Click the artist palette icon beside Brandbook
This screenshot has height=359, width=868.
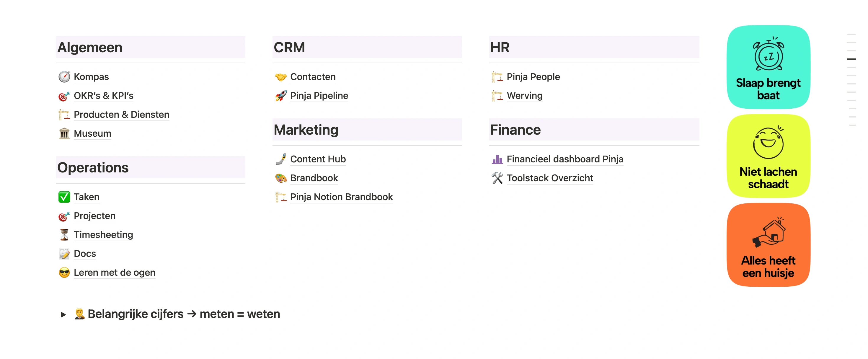point(281,178)
